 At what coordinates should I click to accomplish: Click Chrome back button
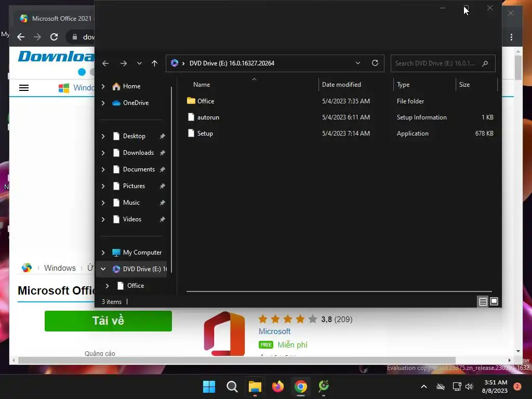point(21,37)
